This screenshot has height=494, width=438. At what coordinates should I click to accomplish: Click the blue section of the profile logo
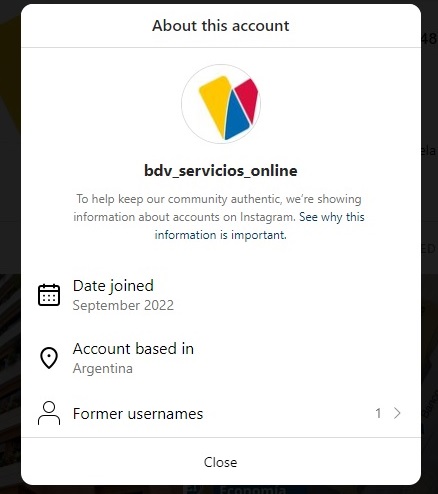click(x=236, y=117)
